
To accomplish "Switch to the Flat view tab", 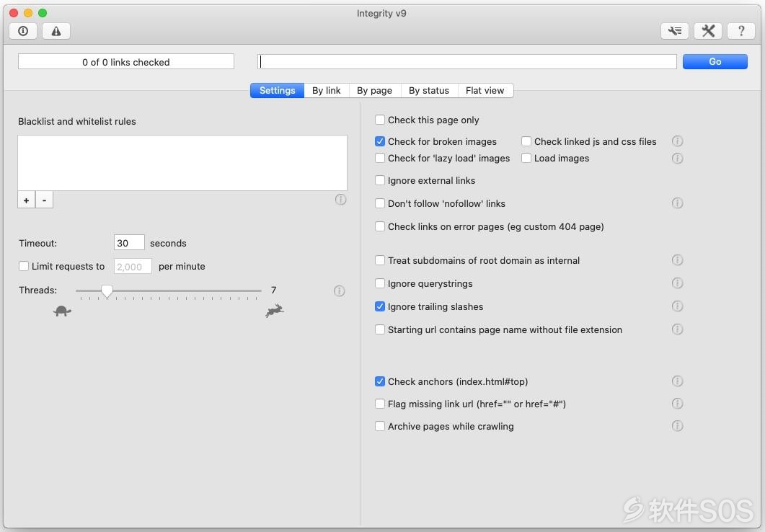I will point(485,90).
